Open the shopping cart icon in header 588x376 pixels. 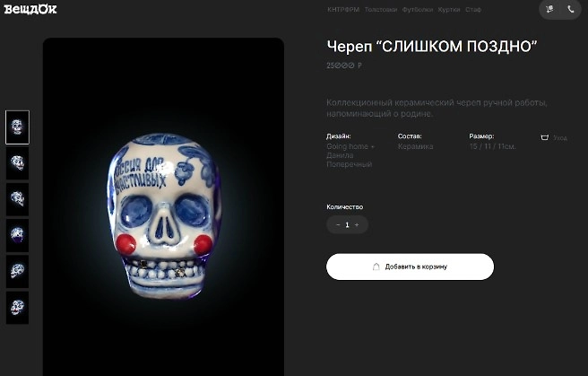(549, 10)
